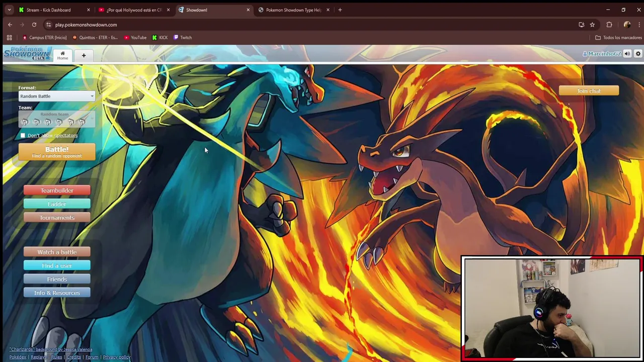Open the Credits footer link
The width and height of the screenshot is (644, 362).
click(73, 357)
